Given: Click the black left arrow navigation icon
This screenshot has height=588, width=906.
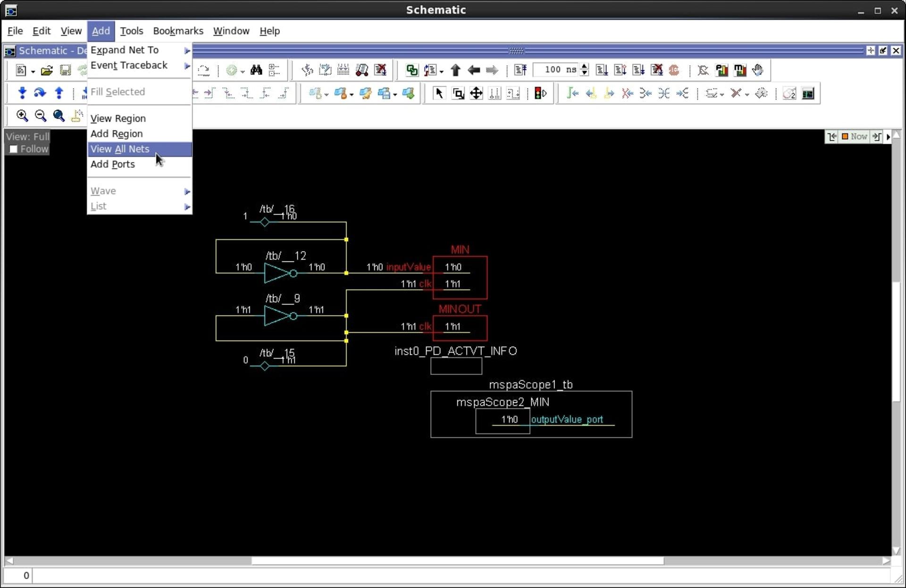Looking at the screenshot, I should point(473,70).
